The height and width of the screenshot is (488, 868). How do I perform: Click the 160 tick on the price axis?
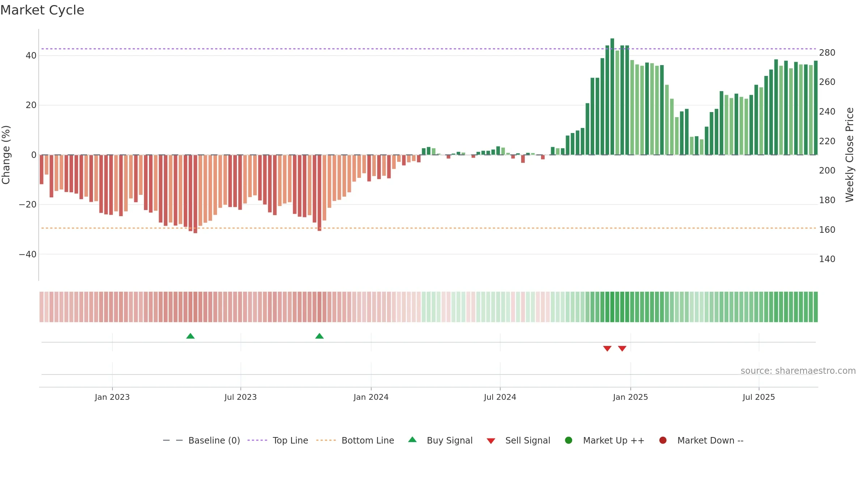(x=827, y=230)
